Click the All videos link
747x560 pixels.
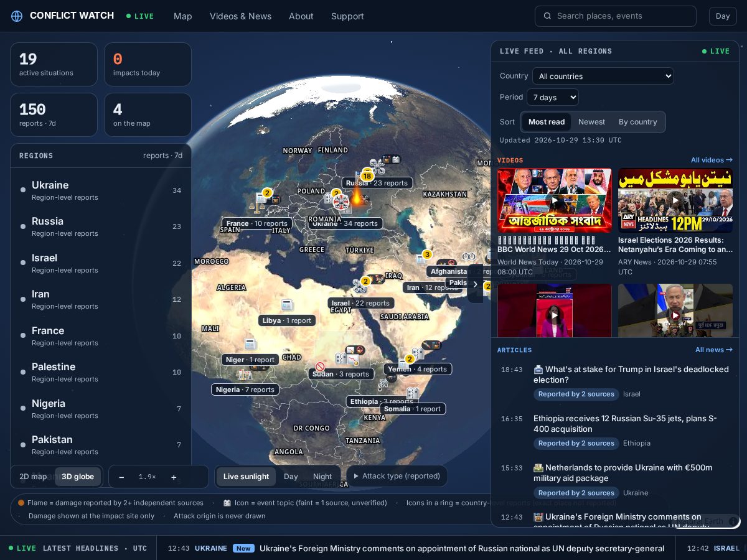tap(712, 161)
